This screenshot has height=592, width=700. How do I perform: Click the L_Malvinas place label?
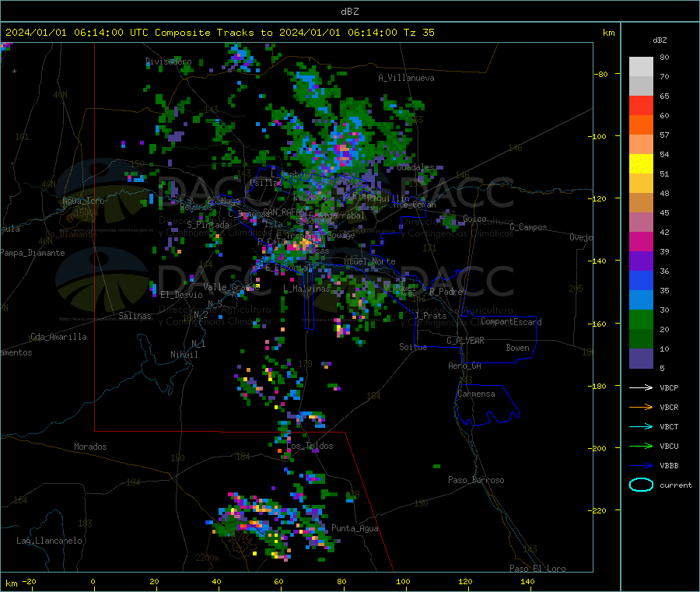pyautogui.click(x=306, y=289)
